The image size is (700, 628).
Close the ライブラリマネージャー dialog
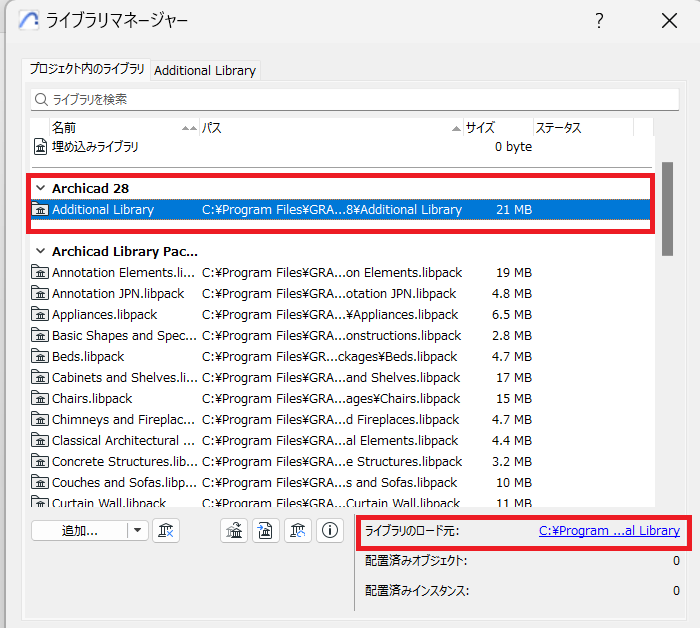coord(669,21)
